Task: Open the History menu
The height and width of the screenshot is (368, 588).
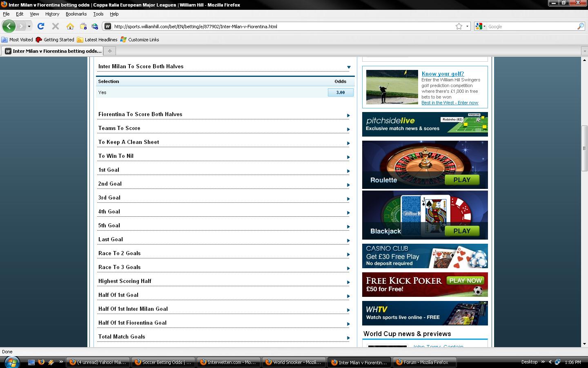Action: coord(52,14)
